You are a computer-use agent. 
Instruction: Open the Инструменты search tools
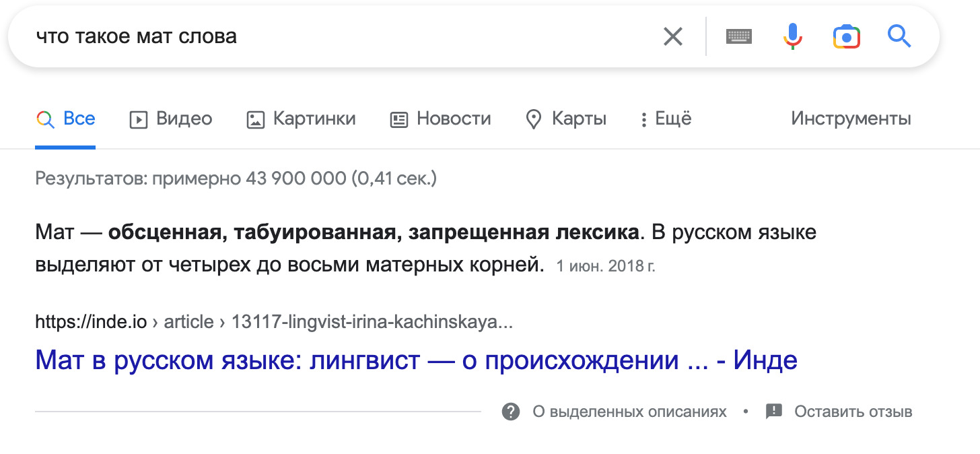(x=851, y=119)
